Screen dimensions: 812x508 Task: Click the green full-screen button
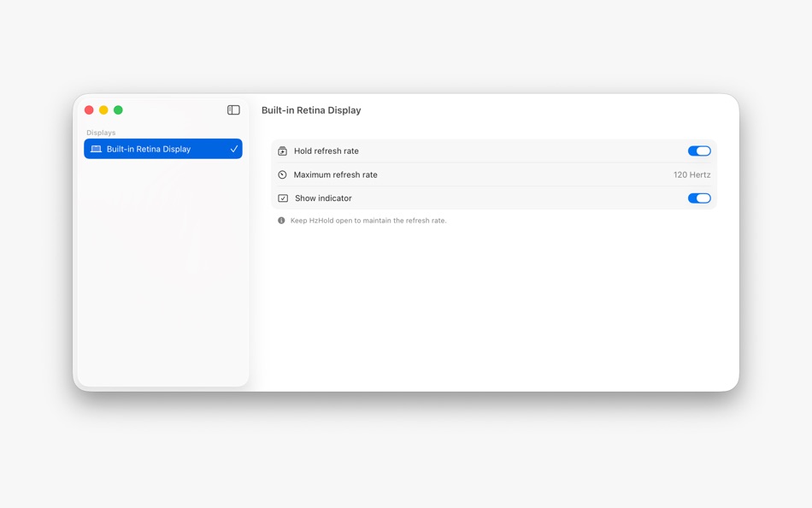(x=118, y=109)
